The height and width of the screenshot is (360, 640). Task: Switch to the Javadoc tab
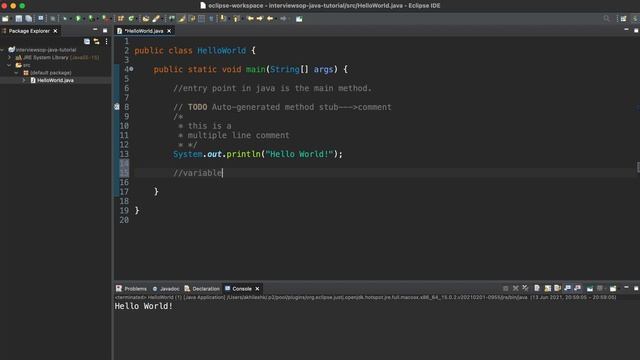click(166, 289)
